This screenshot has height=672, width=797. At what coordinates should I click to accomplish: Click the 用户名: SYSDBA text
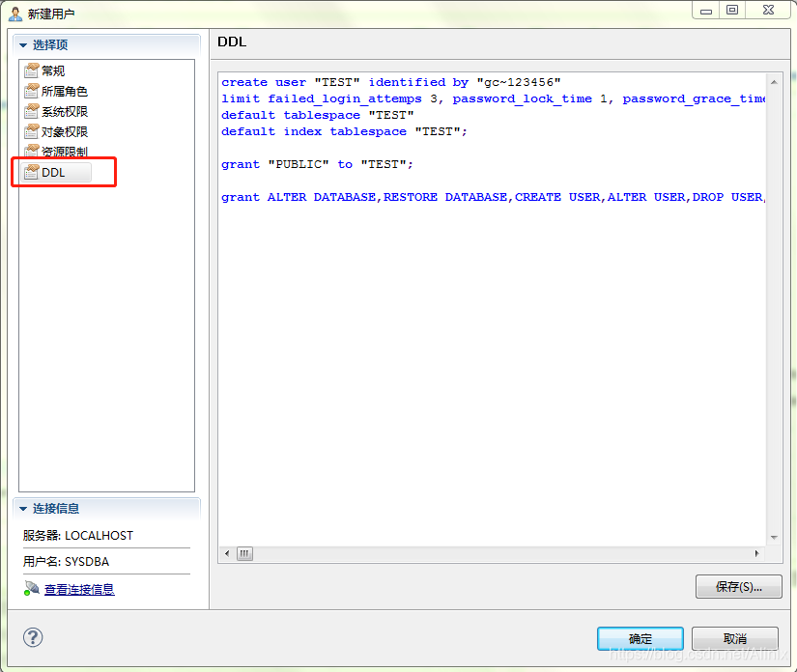click(x=66, y=561)
